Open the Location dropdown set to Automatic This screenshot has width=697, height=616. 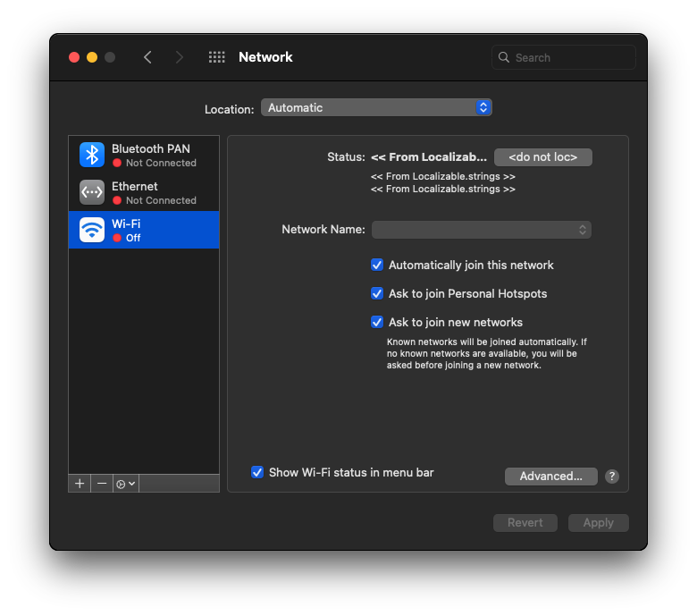[x=376, y=108]
